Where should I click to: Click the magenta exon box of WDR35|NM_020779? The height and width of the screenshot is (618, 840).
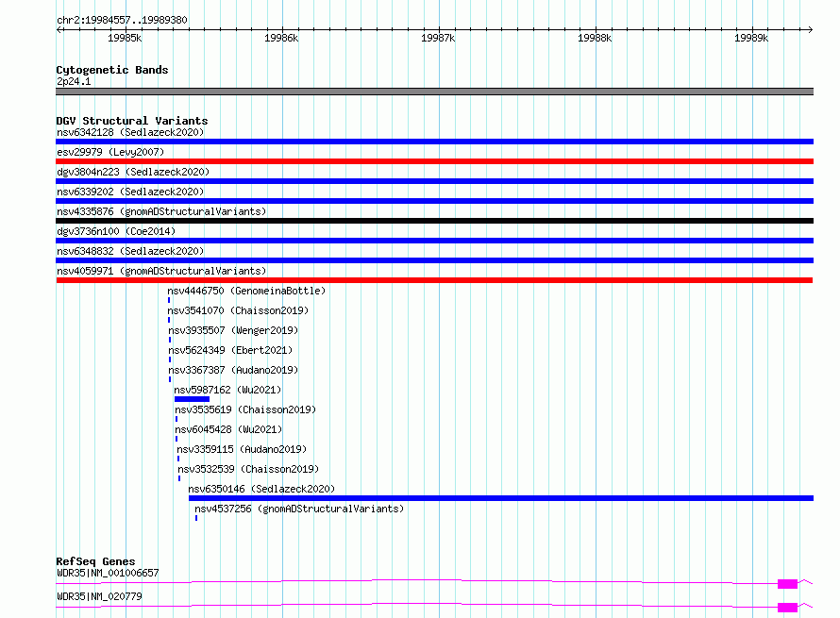click(x=787, y=608)
